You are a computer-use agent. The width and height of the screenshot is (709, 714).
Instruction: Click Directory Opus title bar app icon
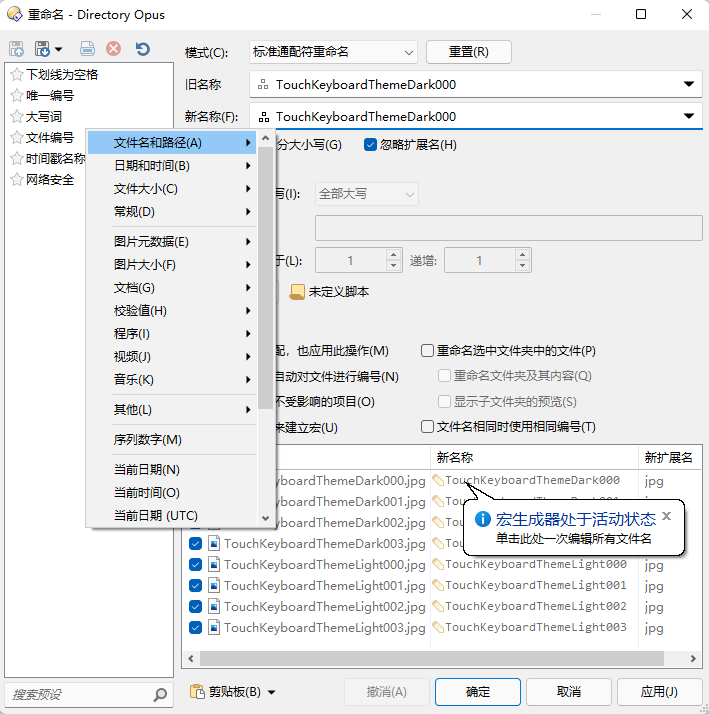tap(15, 15)
